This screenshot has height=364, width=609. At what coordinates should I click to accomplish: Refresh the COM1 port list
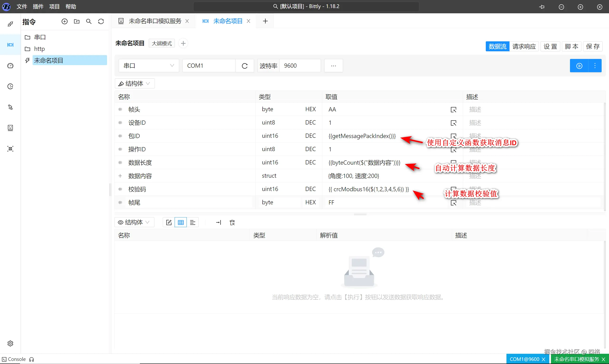(245, 66)
